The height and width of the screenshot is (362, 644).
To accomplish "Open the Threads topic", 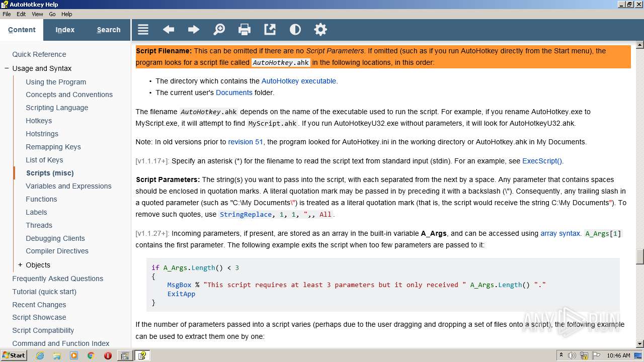I will 39,225.
